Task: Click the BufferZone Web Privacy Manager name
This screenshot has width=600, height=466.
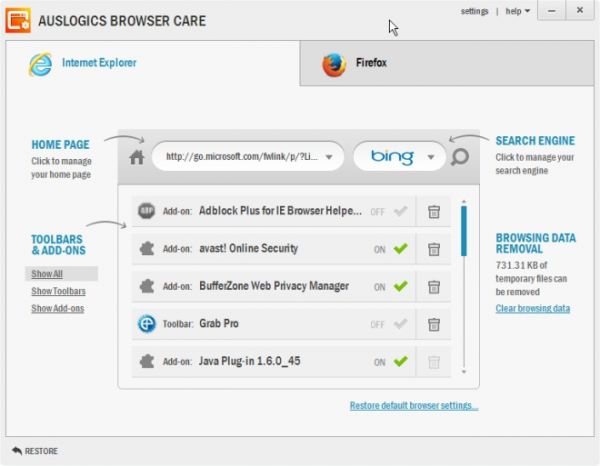Action: 274,286
